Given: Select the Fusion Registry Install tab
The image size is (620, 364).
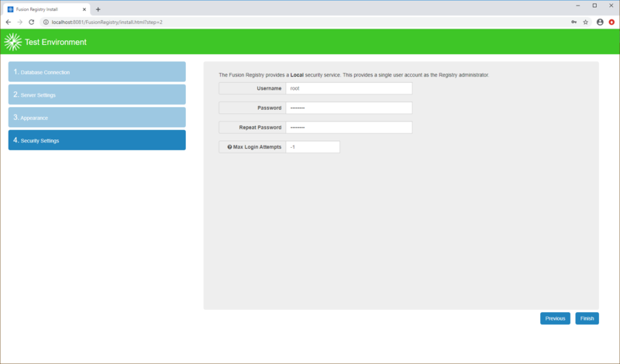Looking at the screenshot, I should pos(46,9).
